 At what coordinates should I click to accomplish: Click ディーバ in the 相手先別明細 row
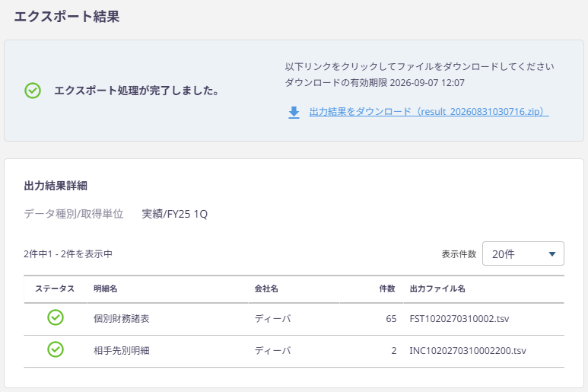point(272,351)
